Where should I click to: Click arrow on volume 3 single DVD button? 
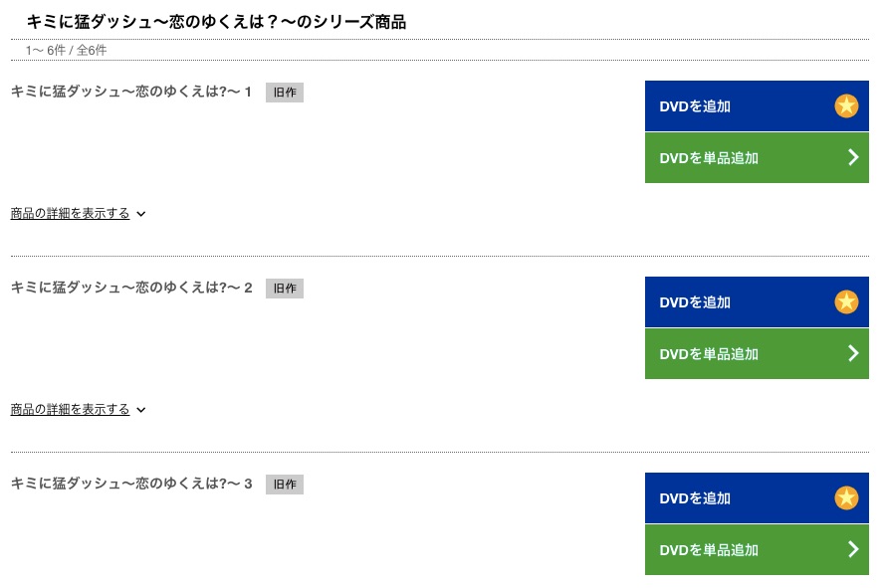853,549
